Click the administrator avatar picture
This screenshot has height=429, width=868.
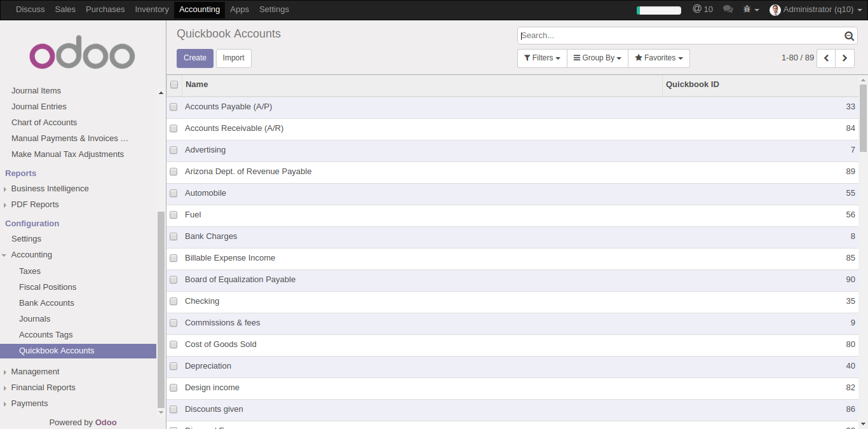[775, 10]
